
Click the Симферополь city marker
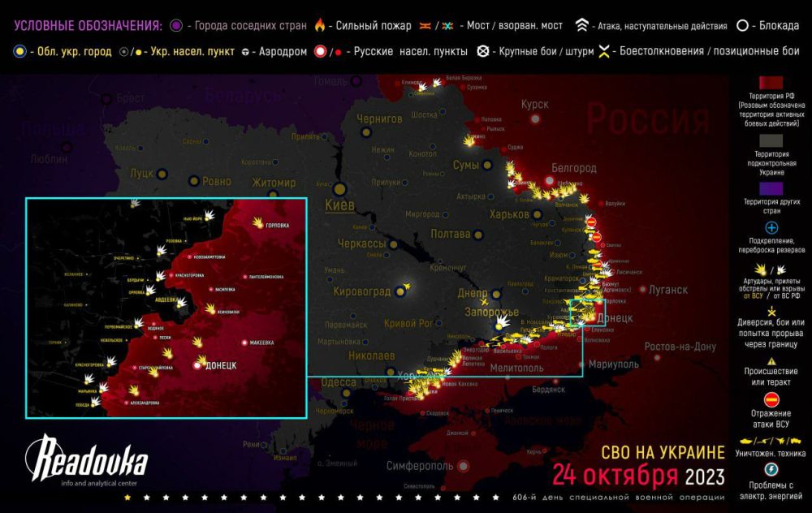[x=463, y=466]
